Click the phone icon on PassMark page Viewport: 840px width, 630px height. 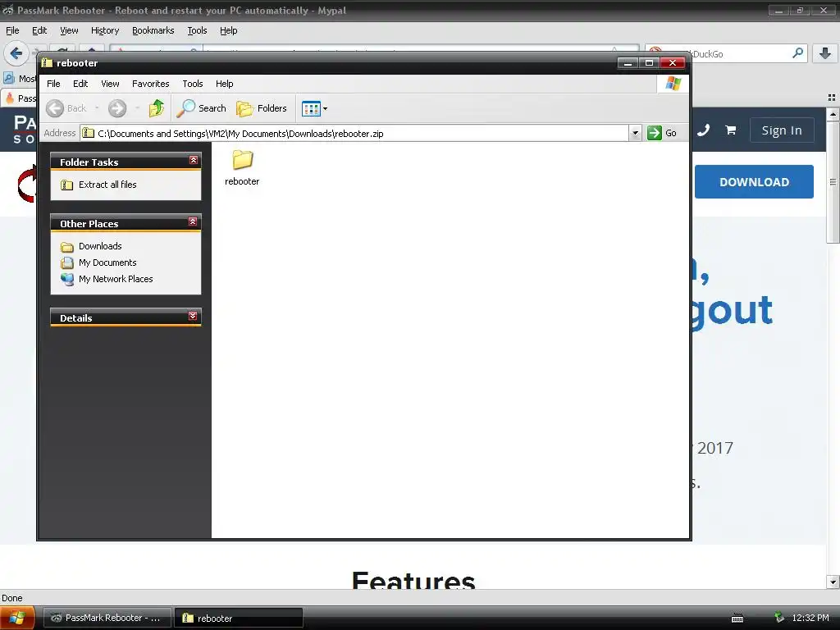click(x=703, y=130)
